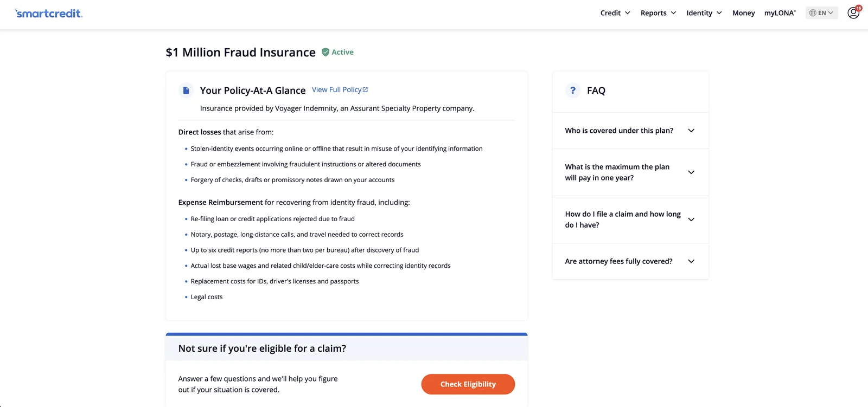The height and width of the screenshot is (407, 868).
Task: Open the Identity dropdown menu
Action: pyautogui.click(x=704, y=13)
